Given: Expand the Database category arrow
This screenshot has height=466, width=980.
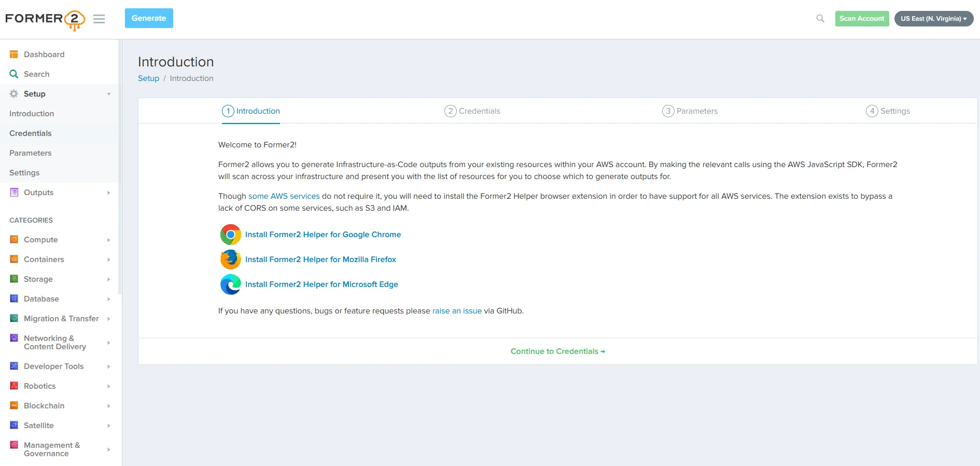Looking at the screenshot, I should point(108,299).
